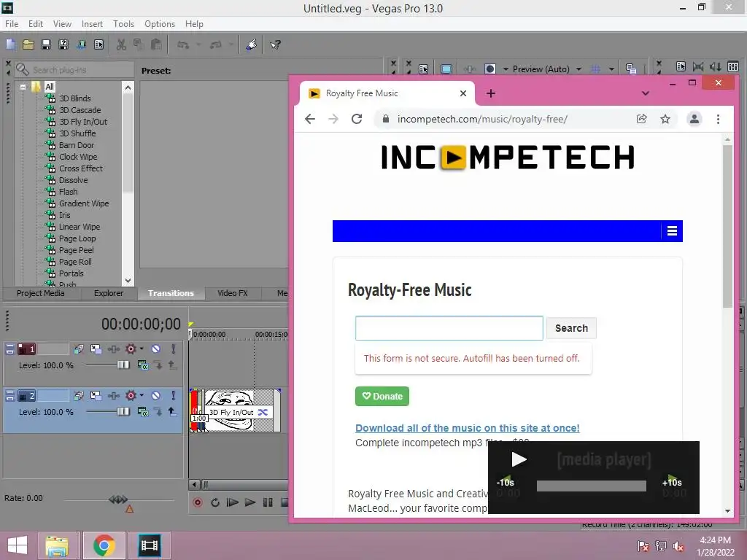Click Track FX icon on track 1
Image resolution: width=747 pixels, height=560 pixels.
(x=113, y=349)
